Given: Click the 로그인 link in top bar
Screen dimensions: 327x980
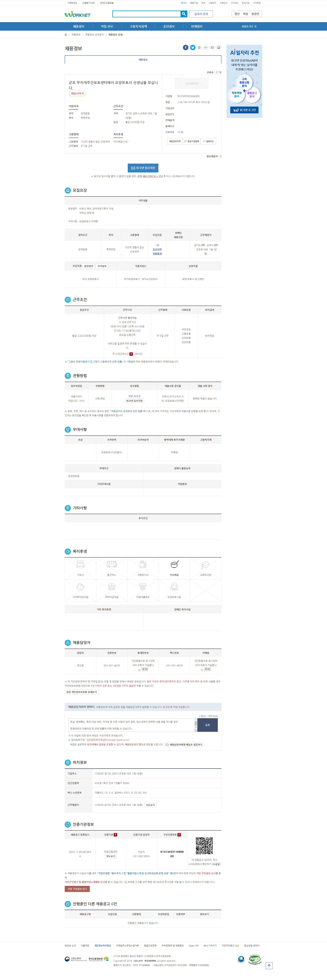Looking at the screenshot, I should coord(184,3).
